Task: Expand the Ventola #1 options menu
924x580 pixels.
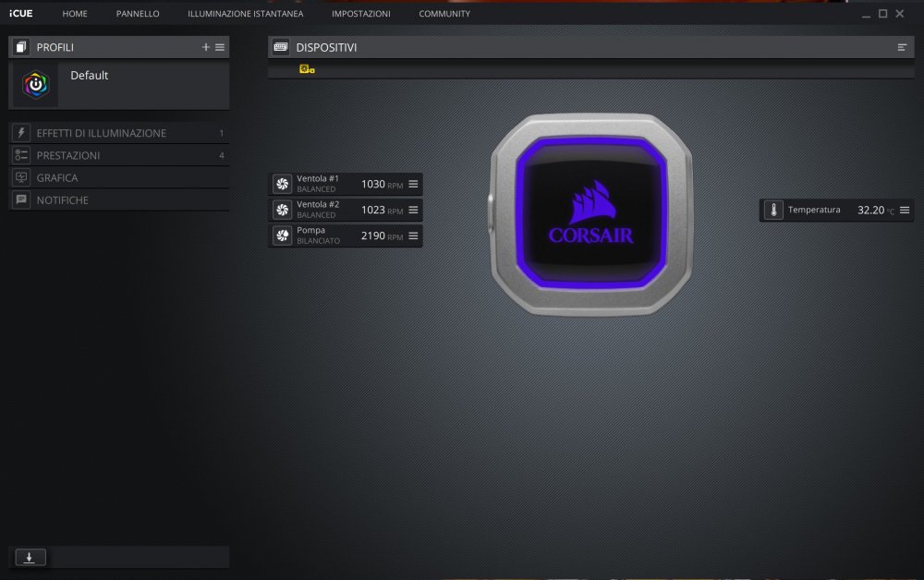Action: pos(413,184)
